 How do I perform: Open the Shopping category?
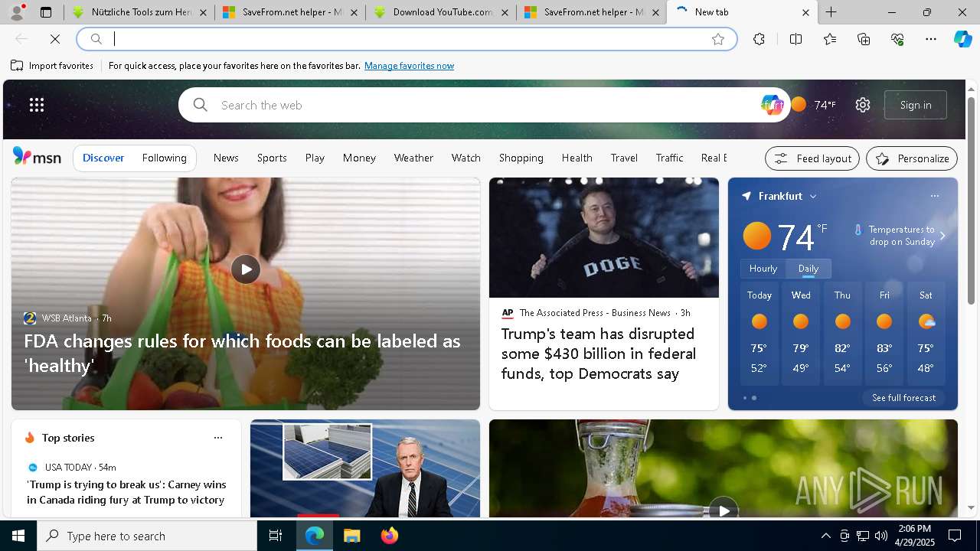click(521, 158)
